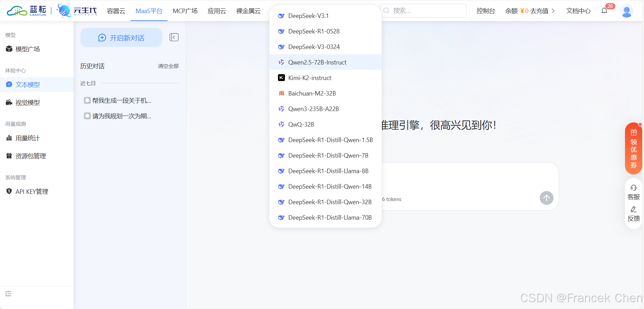Choose DeepSeek-R1-Distill-Qwen-7B option

pos(325,155)
